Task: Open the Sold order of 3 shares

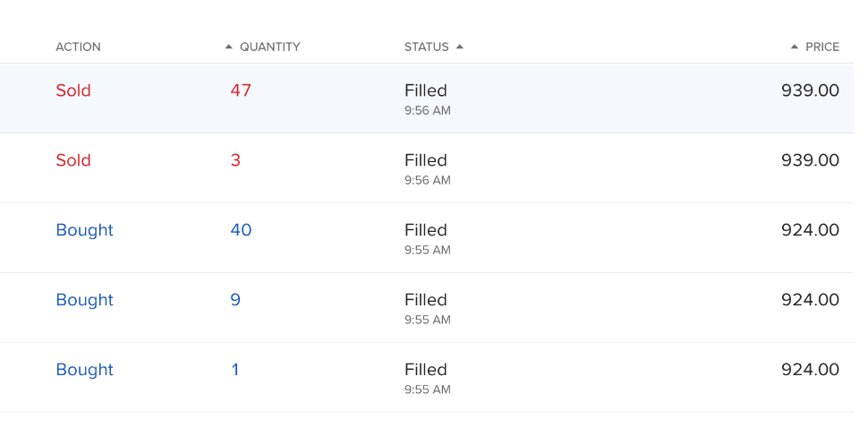Action: (x=73, y=160)
